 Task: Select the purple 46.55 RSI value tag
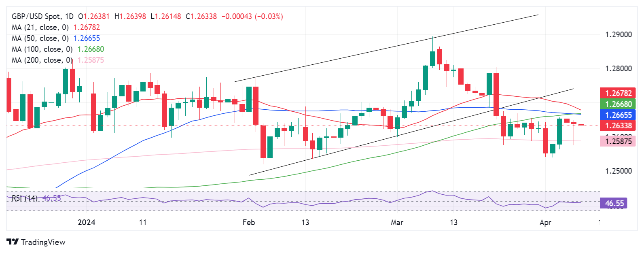tap(614, 203)
